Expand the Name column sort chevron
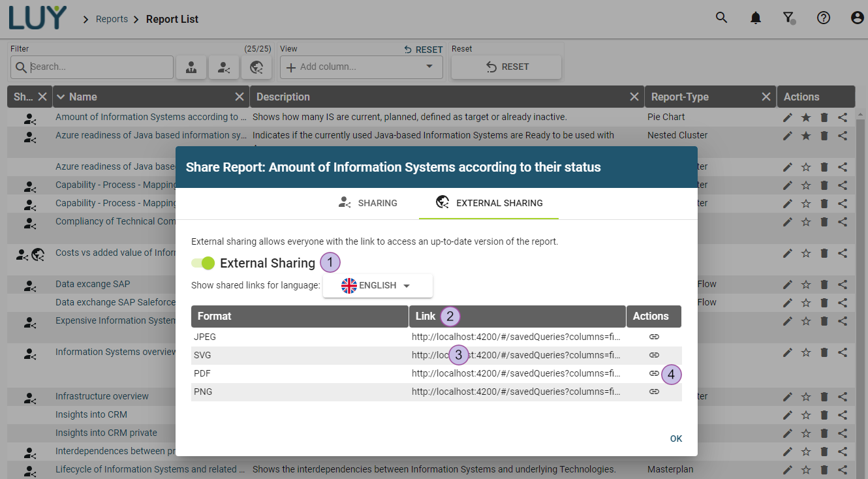 click(61, 97)
